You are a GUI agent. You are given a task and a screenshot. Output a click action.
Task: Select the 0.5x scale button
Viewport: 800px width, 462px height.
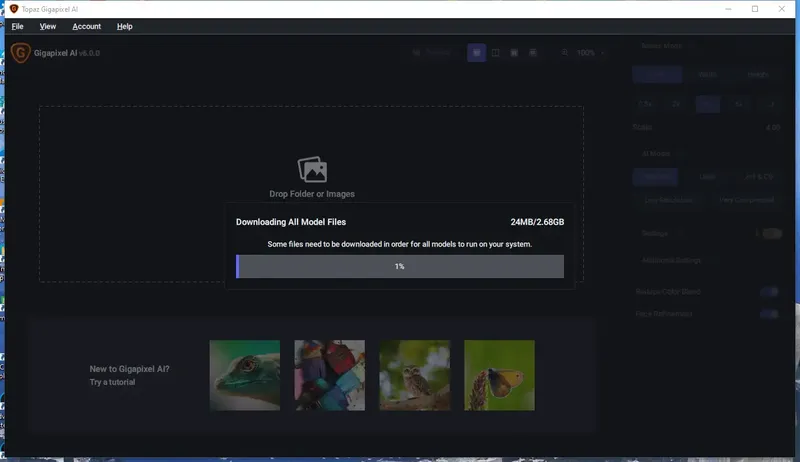(x=645, y=104)
